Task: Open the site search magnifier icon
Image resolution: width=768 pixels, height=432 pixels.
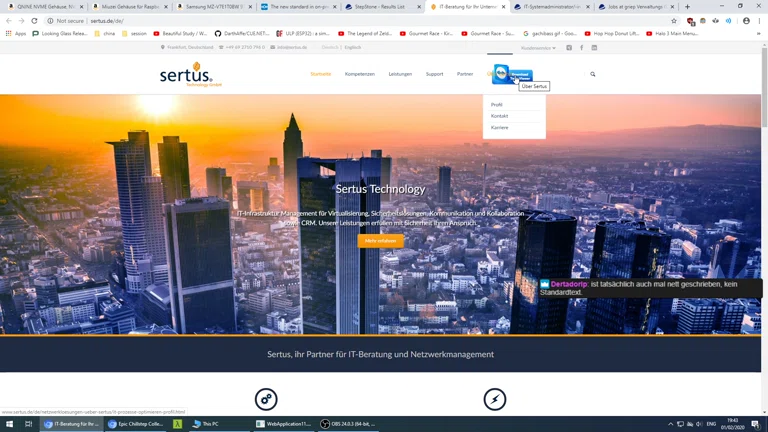Action: pyautogui.click(x=593, y=74)
